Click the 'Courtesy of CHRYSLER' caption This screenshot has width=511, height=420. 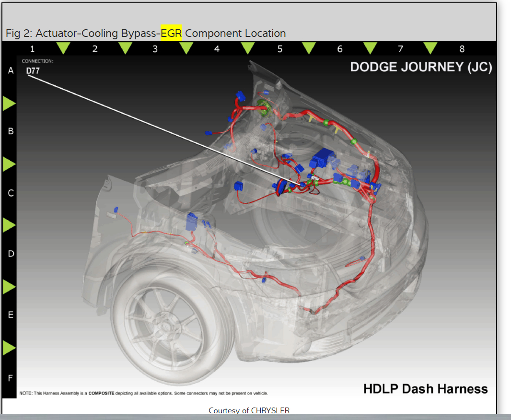(x=249, y=410)
